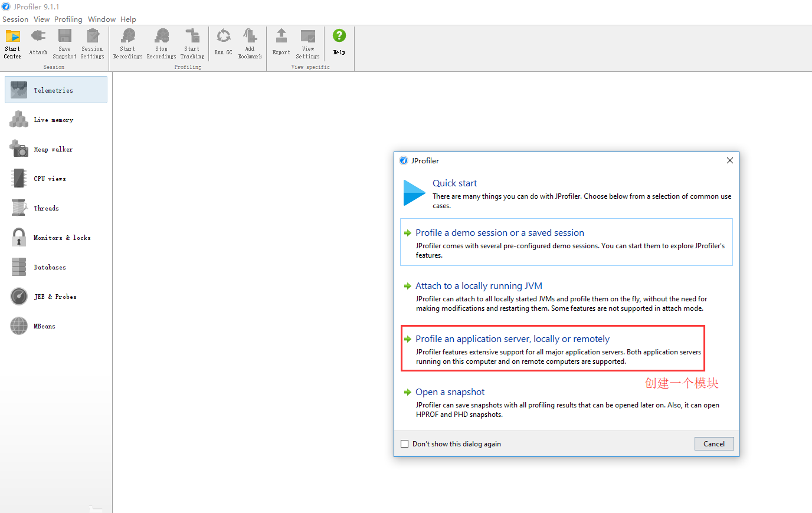
Task: Open the Profiling menu
Action: (x=68, y=19)
